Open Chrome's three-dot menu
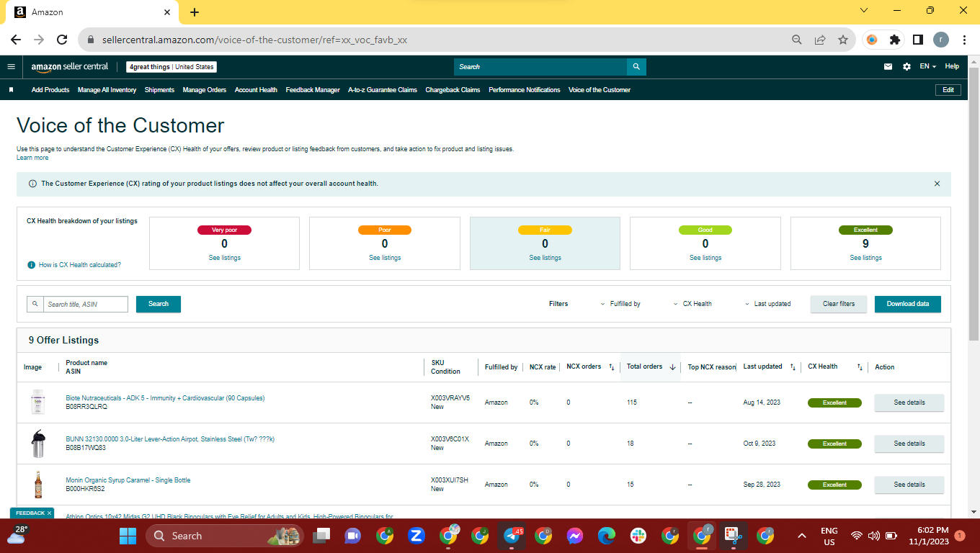The height and width of the screenshot is (553, 980). [x=964, y=40]
